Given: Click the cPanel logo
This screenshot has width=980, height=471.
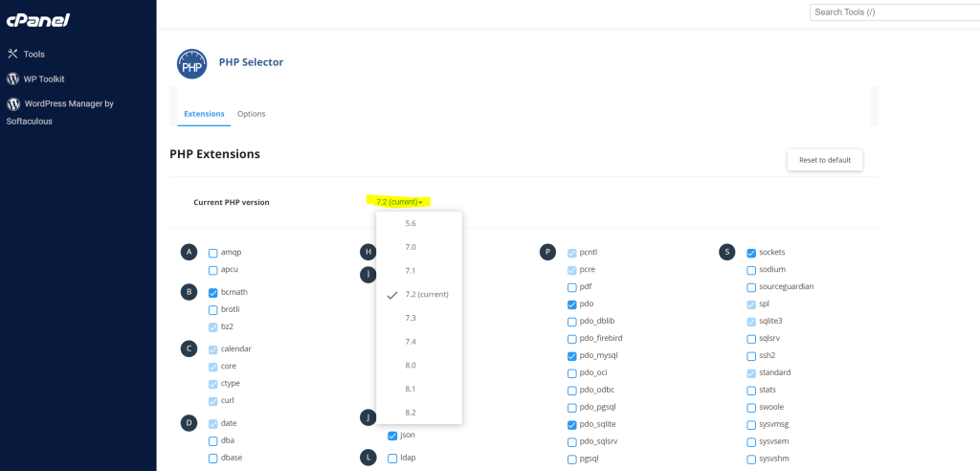Looking at the screenshot, I should [38, 21].
